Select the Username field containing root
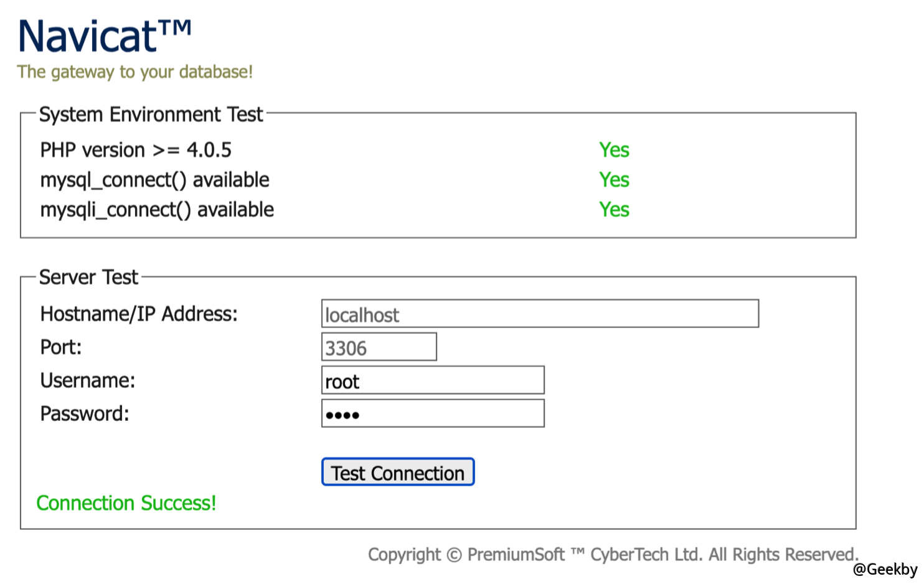This screenshot has height=584, width=924. (x=432, y=380)
